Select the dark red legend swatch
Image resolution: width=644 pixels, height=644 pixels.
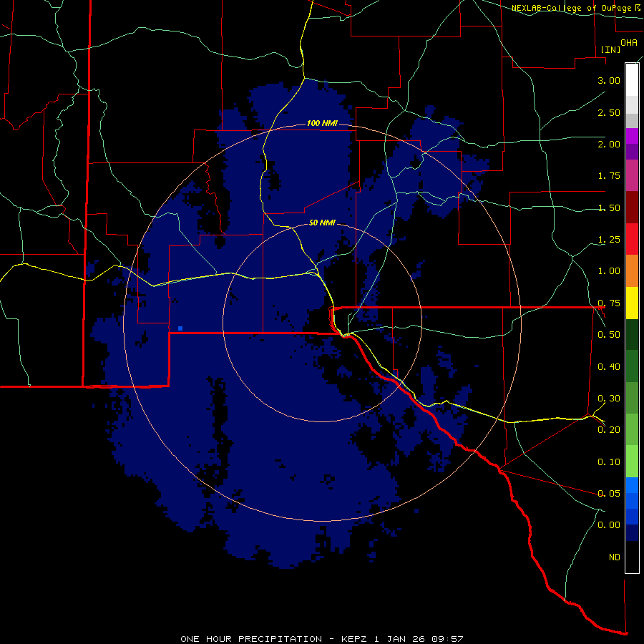point(632,208)
